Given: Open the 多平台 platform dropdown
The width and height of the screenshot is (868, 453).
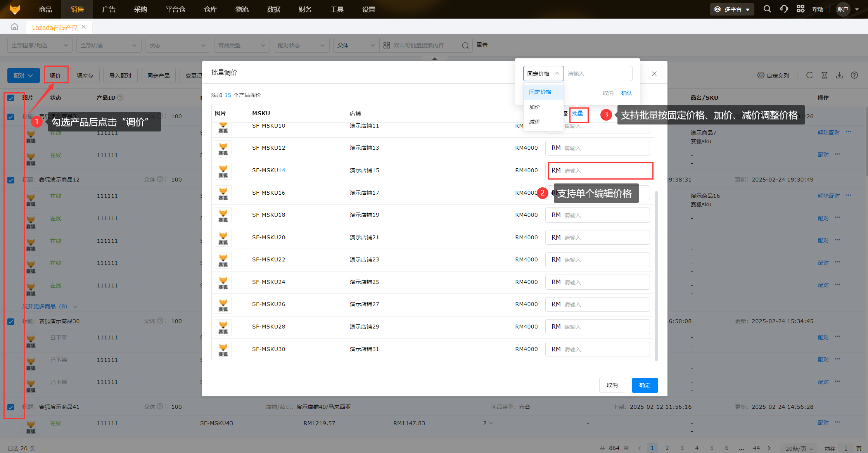Looking at the screenshot, I should pos(732,9).
